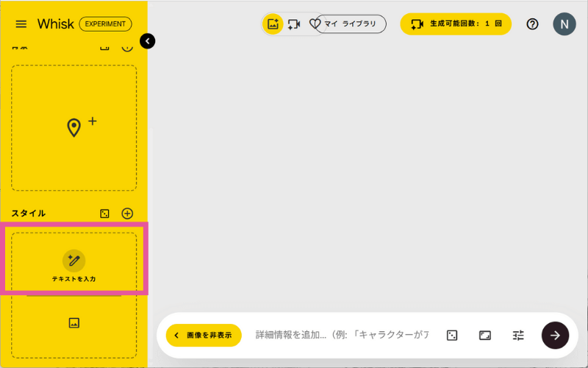Click the EXPERIMENT badge next to Whisk
The height and width of the screenshot is (368, 588).
click(105, 24)
